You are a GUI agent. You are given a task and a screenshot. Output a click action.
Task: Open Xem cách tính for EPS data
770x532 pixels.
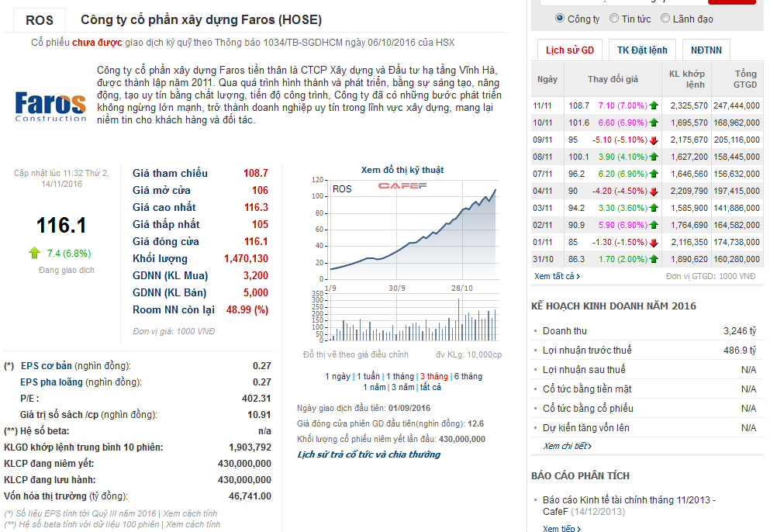[189, 513]
